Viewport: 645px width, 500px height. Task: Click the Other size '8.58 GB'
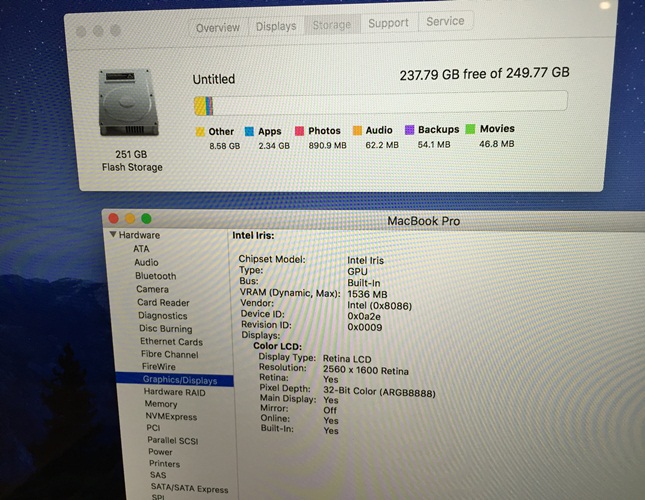pos(225,146)
